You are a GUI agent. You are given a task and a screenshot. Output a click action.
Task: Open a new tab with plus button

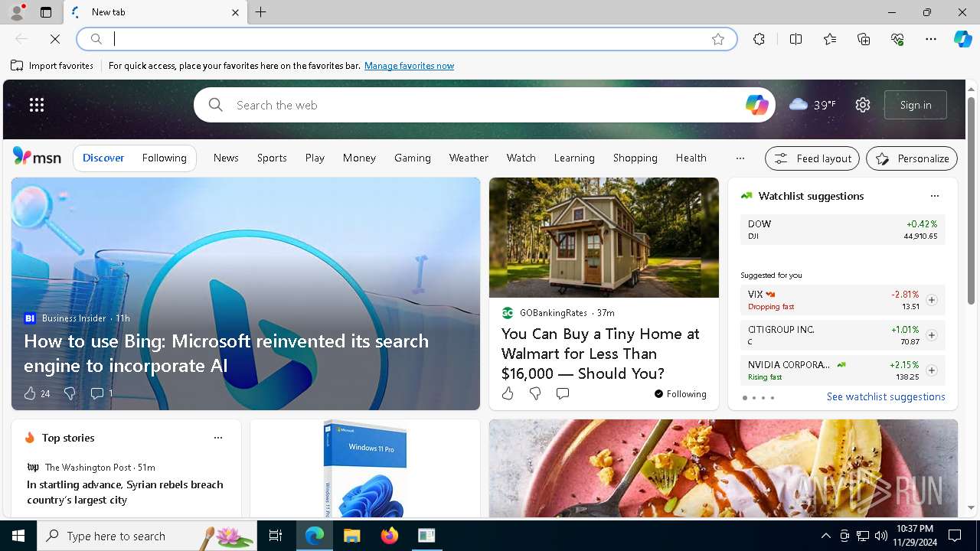point(261,12)
